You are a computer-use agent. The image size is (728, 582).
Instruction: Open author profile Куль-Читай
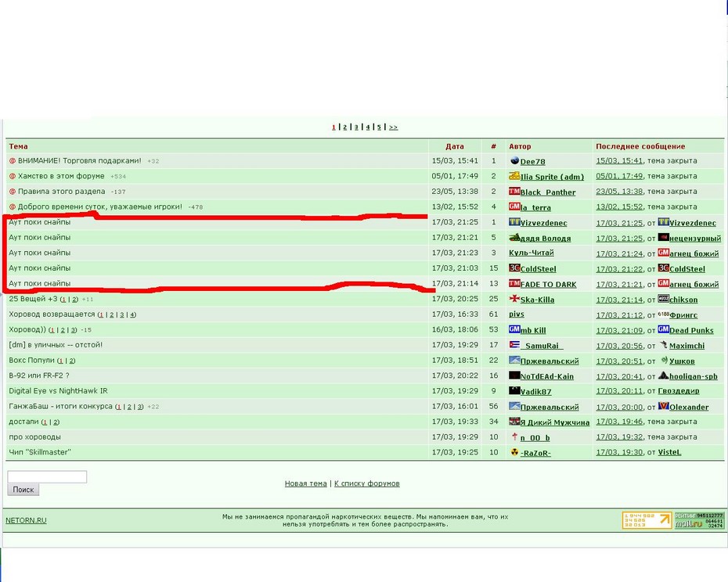[x=532, y=253]
